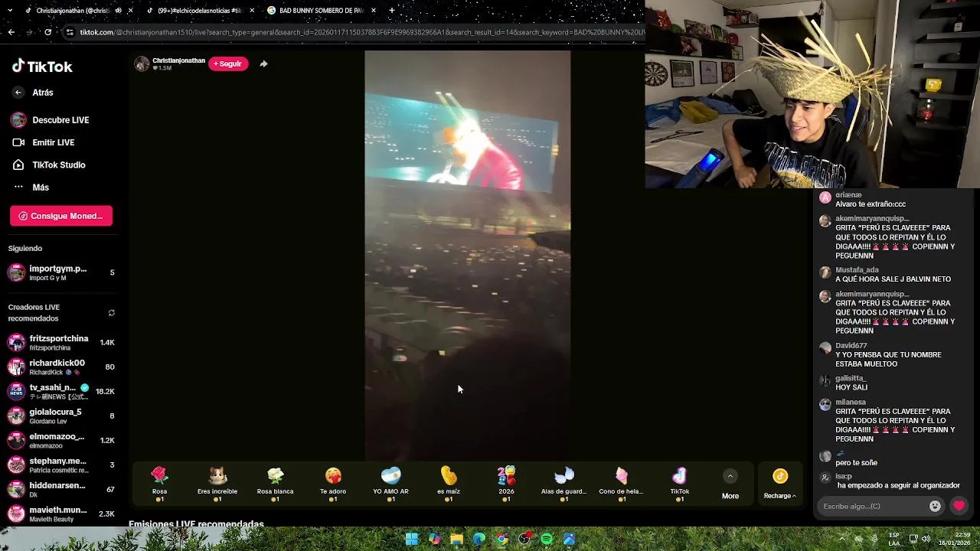Open the importgym.p... followed channel
This screenshot has height=551, width=980.
(61, 272)
